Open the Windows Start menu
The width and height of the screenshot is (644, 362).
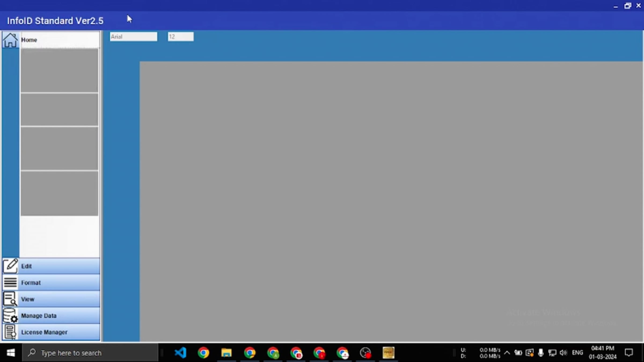click(11, 353)
